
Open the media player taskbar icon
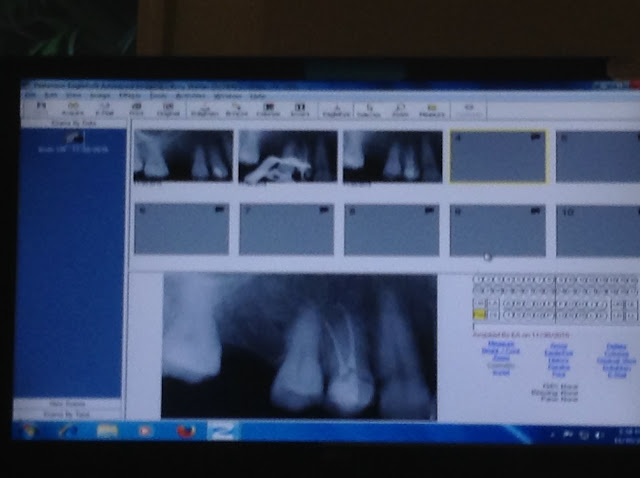145,431
